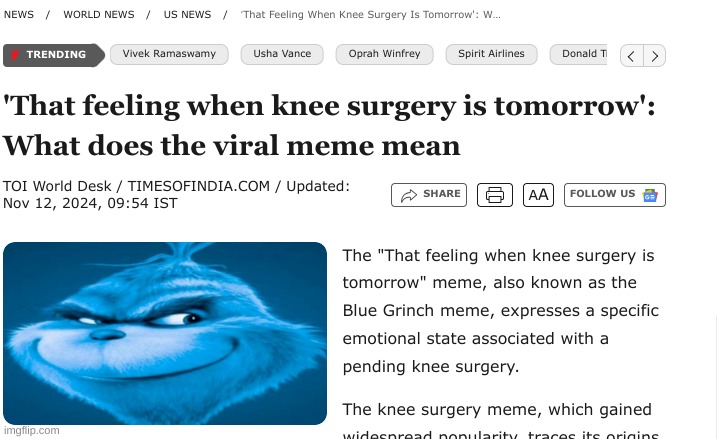Open the Oprah Winfrey trending topic
This screenshot has width=717, height=439.
coord(384,54)
